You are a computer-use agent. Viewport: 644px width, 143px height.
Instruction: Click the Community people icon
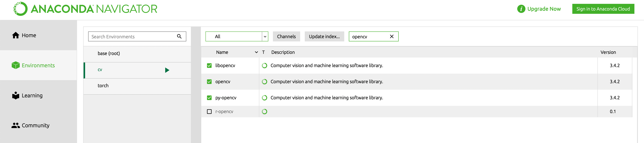[x=16, y=126]
